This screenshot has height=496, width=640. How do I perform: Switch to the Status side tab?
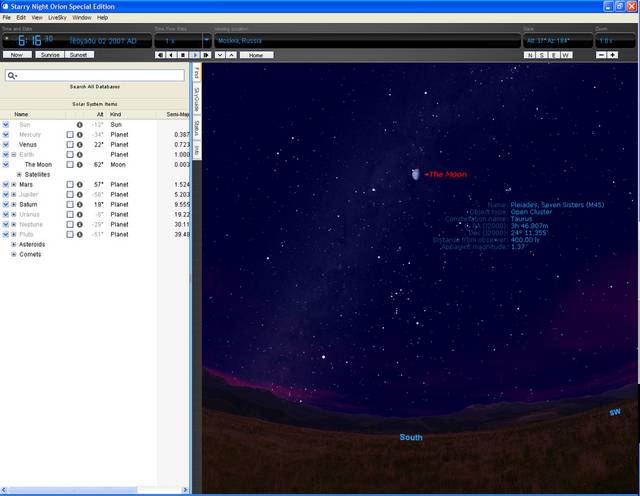(x=197, y=128)
